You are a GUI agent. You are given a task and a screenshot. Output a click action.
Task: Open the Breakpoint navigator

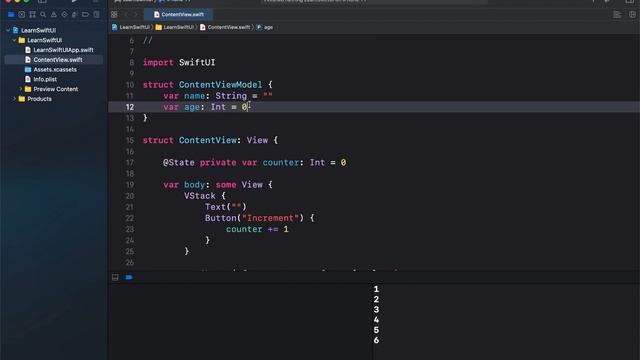tap(85, 15)
